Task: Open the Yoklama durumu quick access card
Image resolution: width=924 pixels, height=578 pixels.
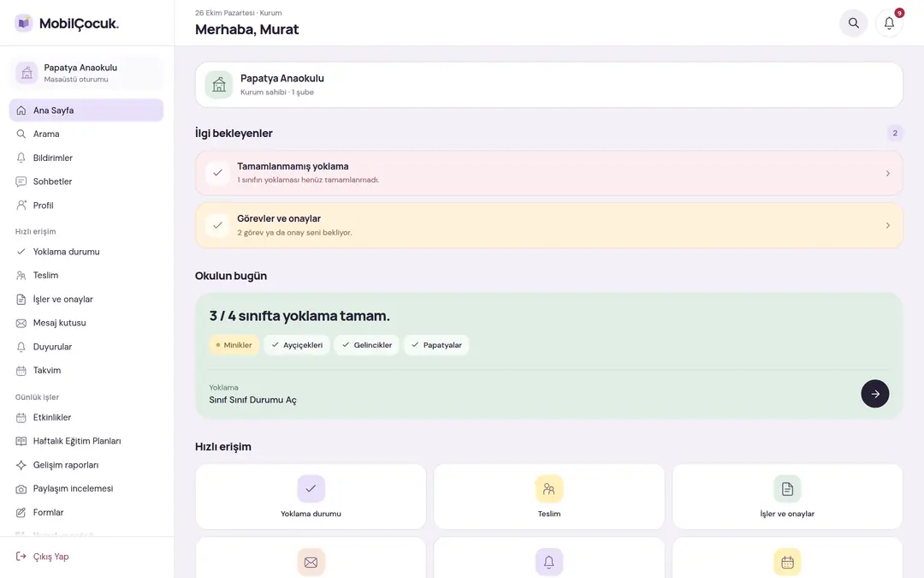Action: click(x=311, y=497)
